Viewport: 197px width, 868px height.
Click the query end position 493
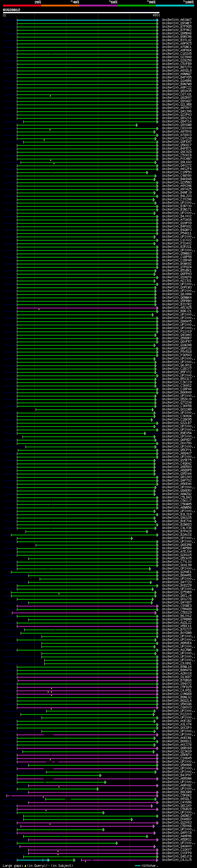pos(155,15)
